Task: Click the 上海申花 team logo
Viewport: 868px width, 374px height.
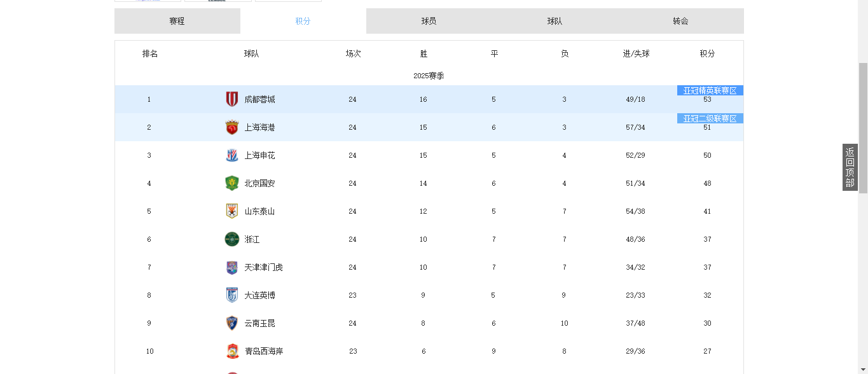Action: (x=232, y=155)
